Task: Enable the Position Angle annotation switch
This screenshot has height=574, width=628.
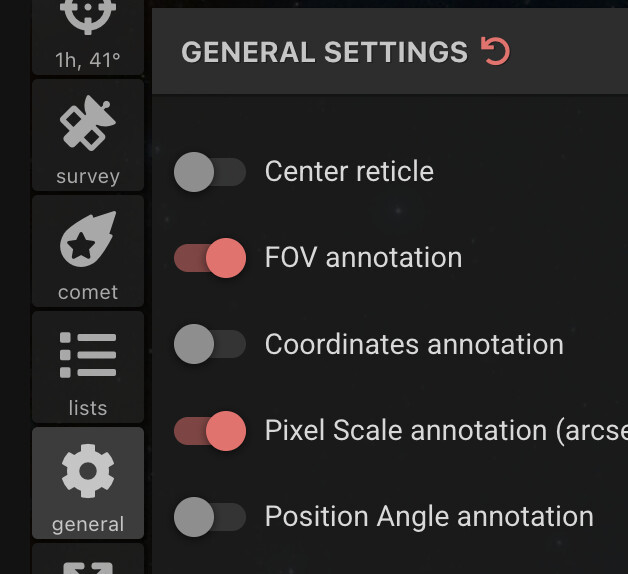Action: 210,517
